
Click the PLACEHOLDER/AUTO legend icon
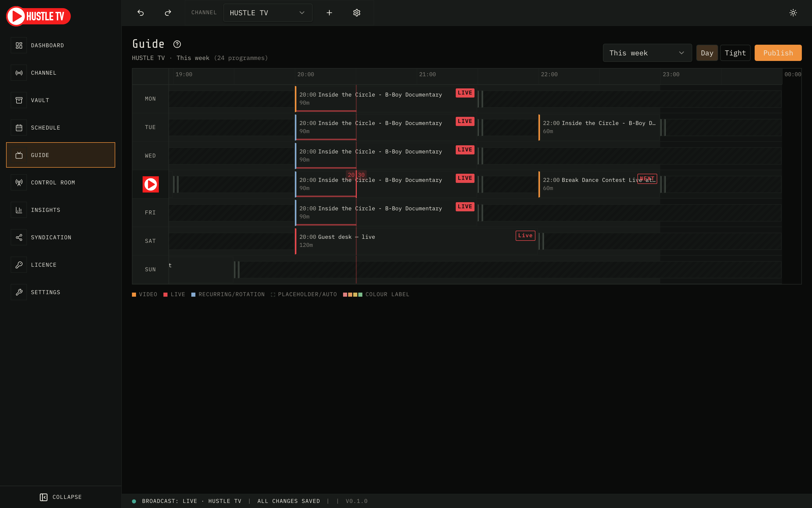[273, 294]
